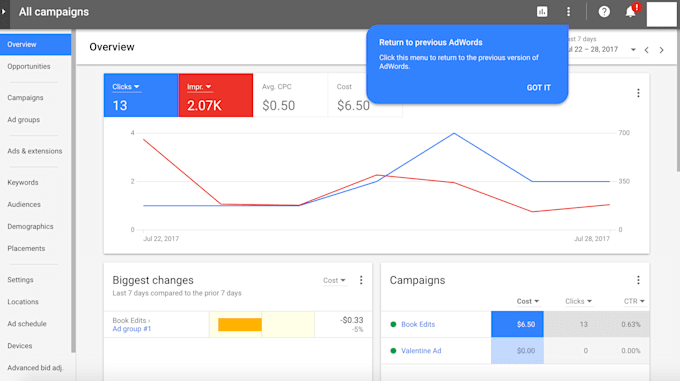The image size is (680, 381).
Task: Open Ads & extensions in sidebar
Action: click(x=35, y=151)
